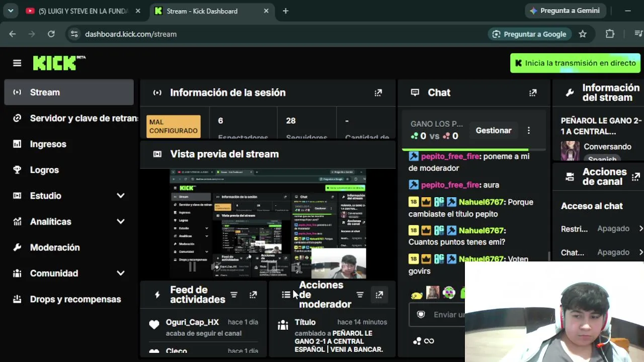
Task: Open the tab search dropdown
Action: pyautogui.click(x=11, y=11)
